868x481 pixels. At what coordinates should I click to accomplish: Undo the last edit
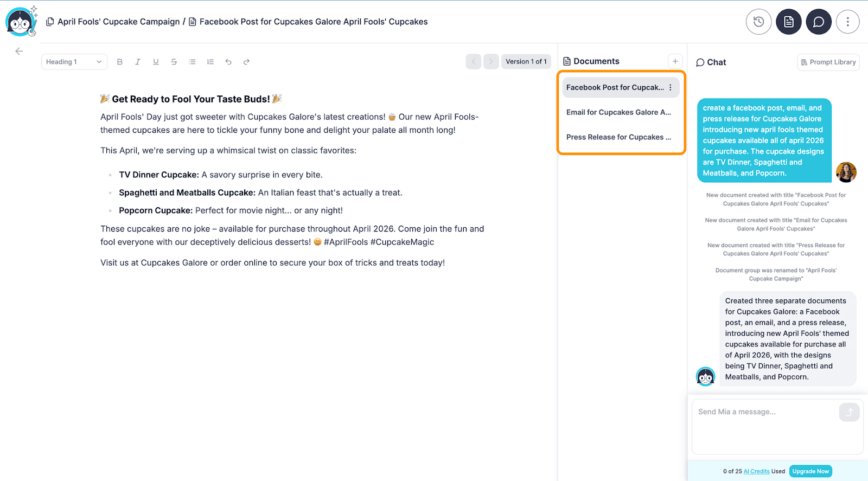(x=228, y=62)
